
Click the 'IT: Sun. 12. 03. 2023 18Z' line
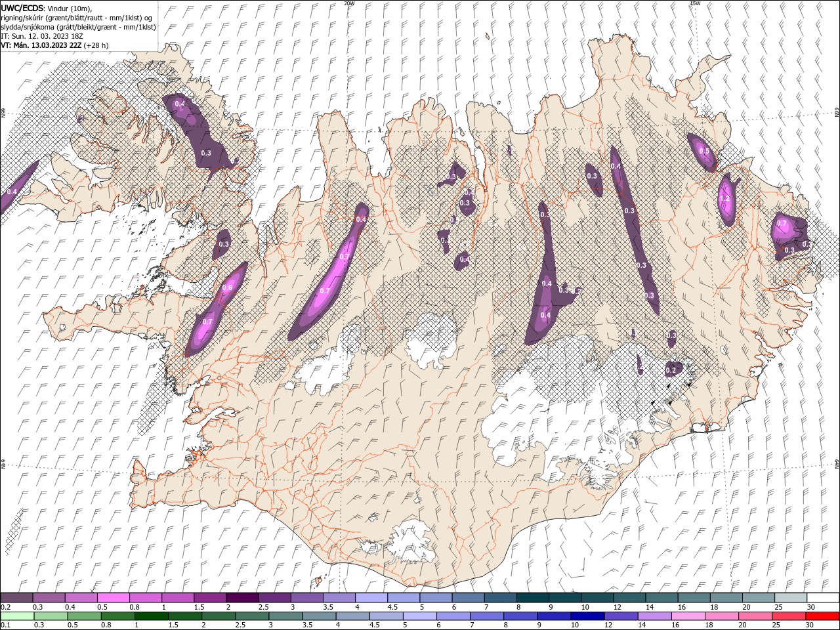click(43, 36)
